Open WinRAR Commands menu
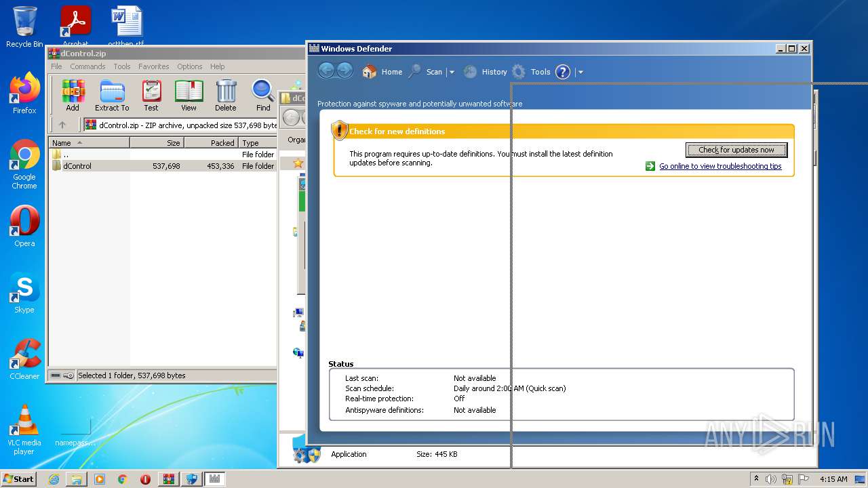 (x=87, y=66)
